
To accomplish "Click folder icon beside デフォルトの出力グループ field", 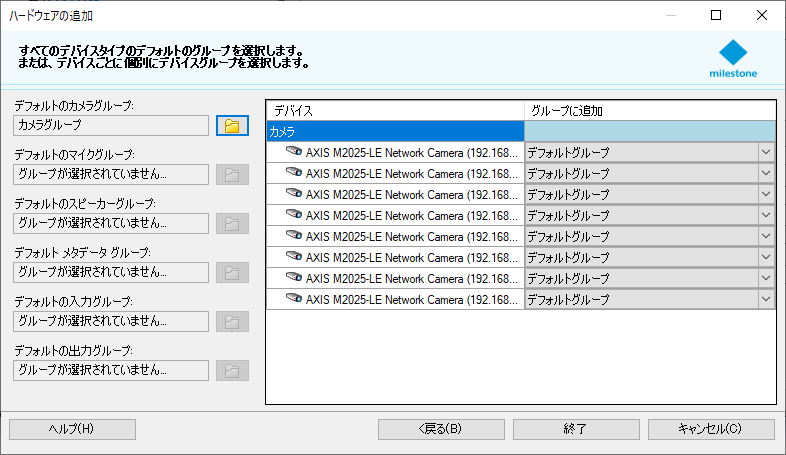I will click(x=232, y=371).
